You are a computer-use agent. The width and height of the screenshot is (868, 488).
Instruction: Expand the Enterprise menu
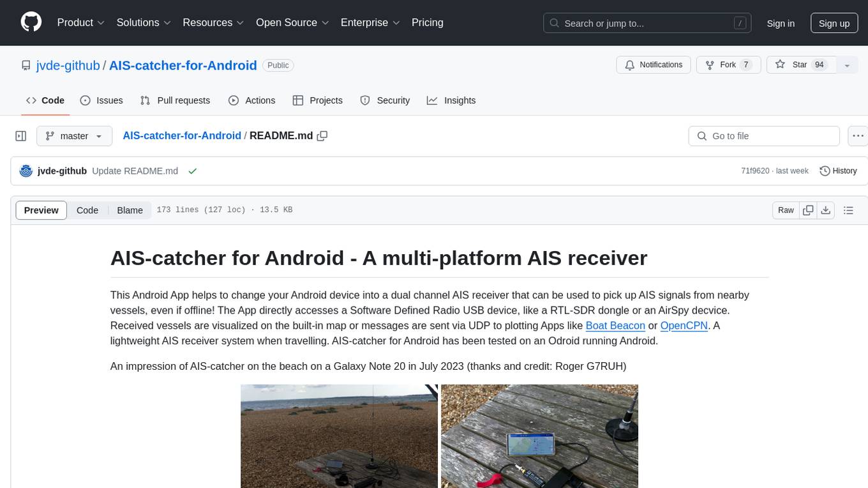(x=371, y=22)
